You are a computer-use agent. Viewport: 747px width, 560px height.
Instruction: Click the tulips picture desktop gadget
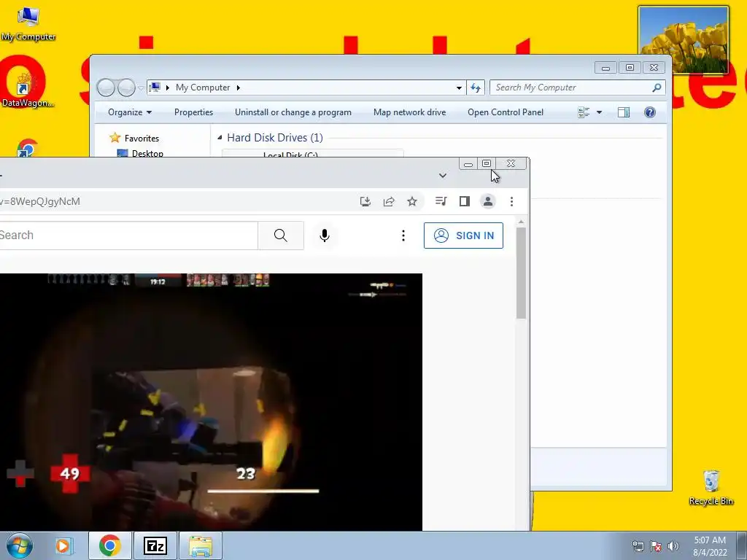[683, 40]
